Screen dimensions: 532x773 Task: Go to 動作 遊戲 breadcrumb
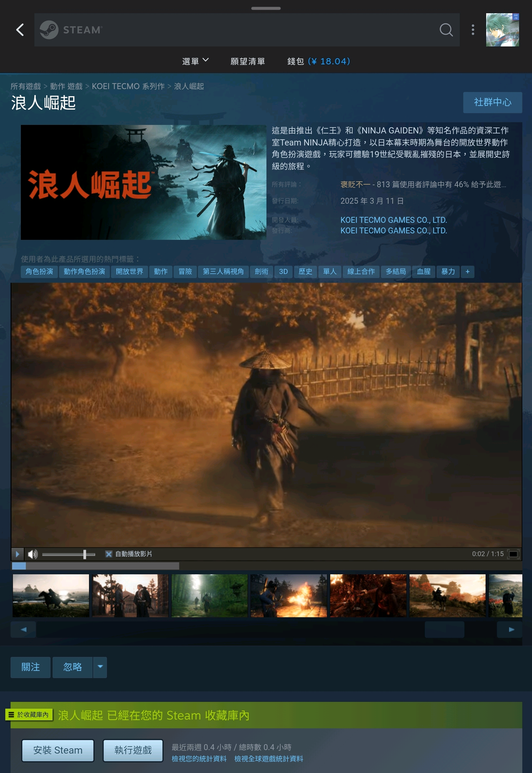pos(66,86)
